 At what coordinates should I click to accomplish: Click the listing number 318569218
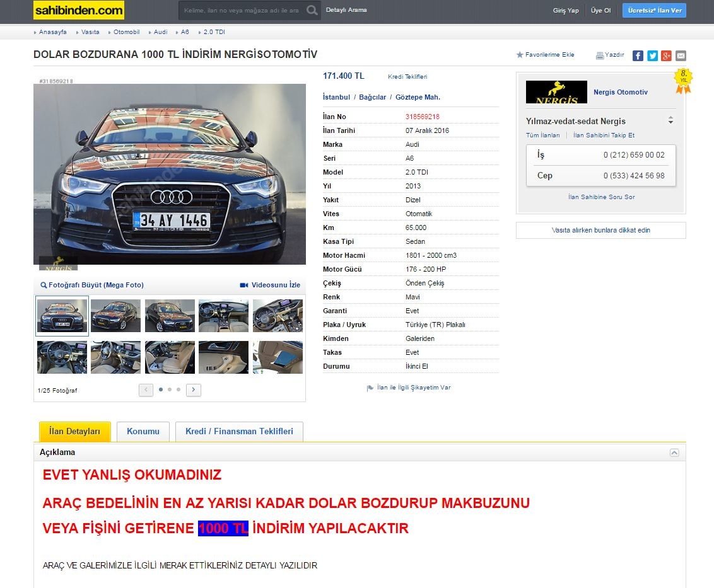422,117
